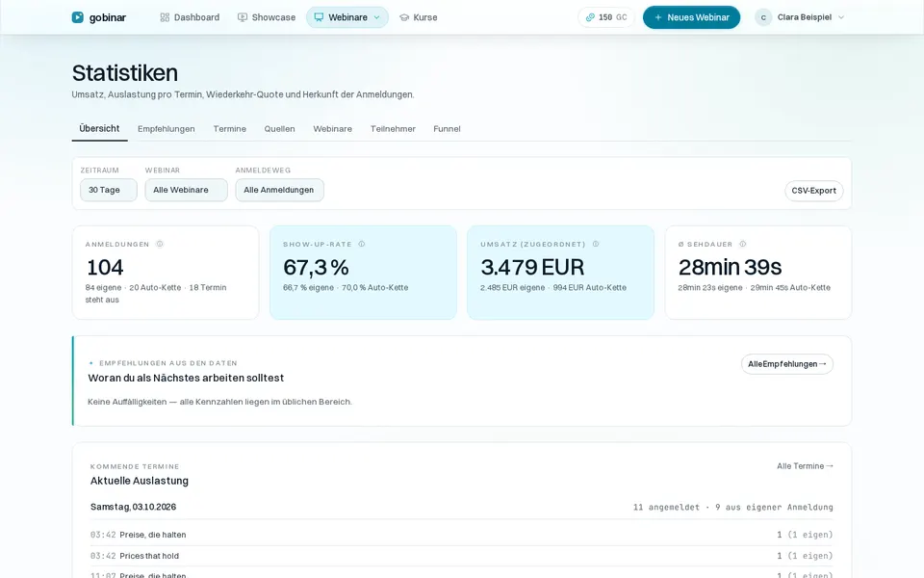Click the Umsatz 3.479 EUR card

560,273
